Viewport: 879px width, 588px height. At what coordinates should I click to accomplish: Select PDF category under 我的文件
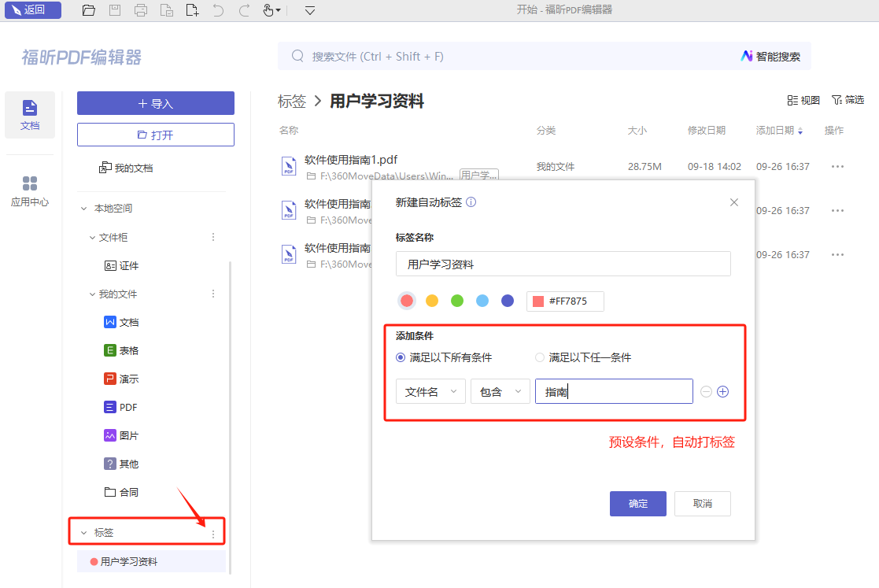(128, 407)
